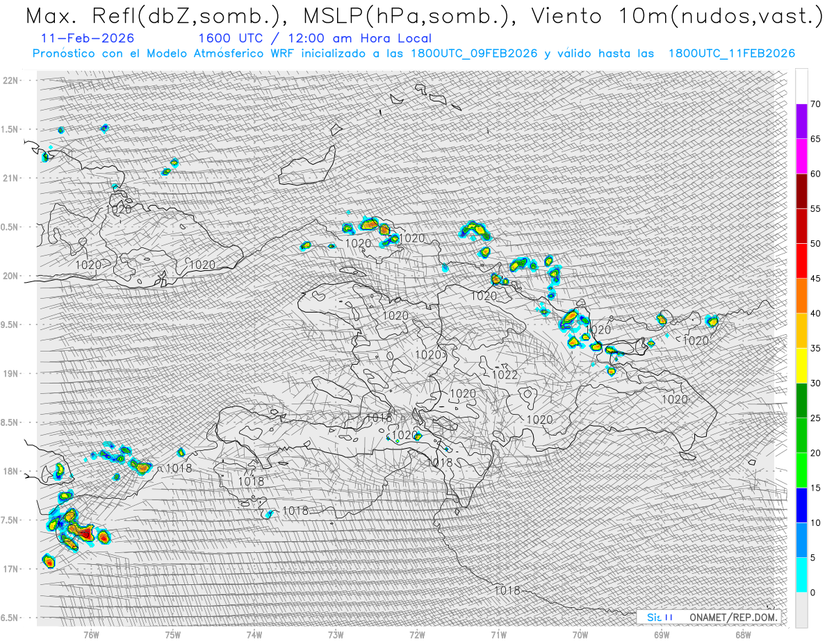The image size is (834, 644).
Task: Click the colorbar label 0
Action: tap(812, 593)
